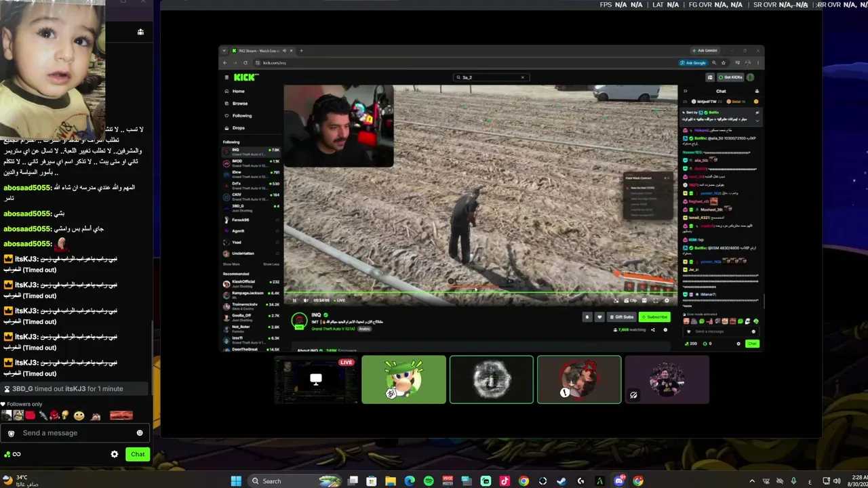
Task: Mute the Kick stream volume
Action: click(306, 300)
